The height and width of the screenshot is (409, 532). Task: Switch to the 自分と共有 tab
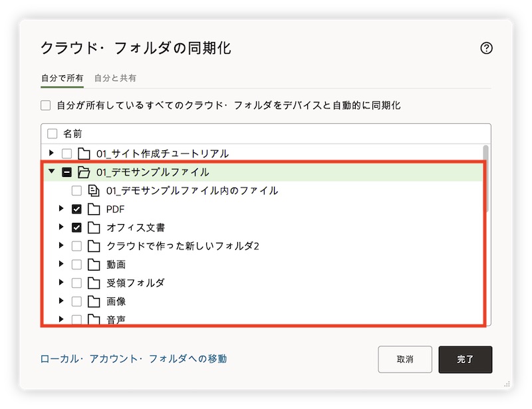click(x=115, y=78)
